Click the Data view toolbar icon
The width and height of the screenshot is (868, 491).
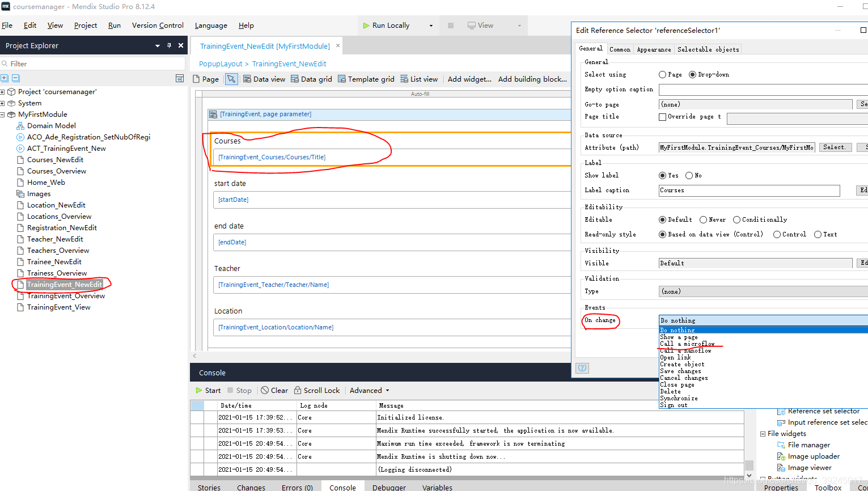point(247,79)
